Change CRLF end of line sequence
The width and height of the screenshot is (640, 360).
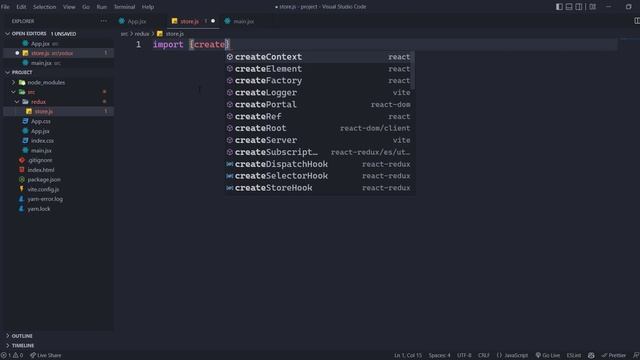point(484,356)
